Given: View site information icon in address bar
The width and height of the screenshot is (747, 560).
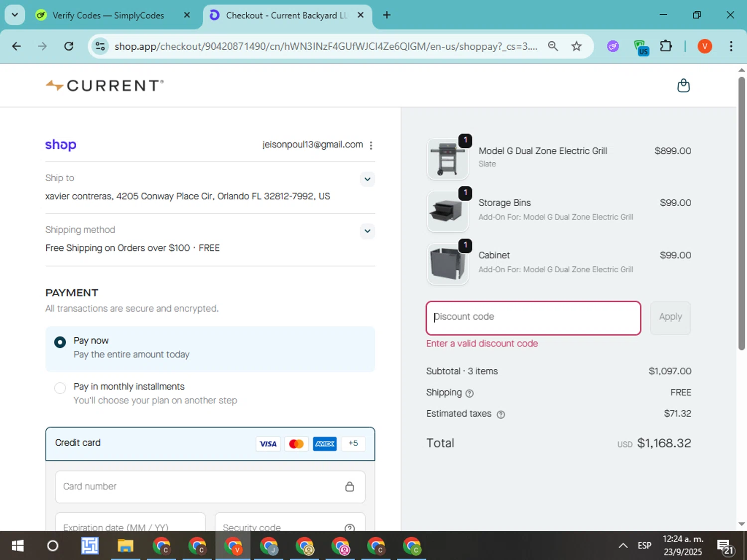Looking at the screenshot, I should pyautogui.click(x=100, y=46).
